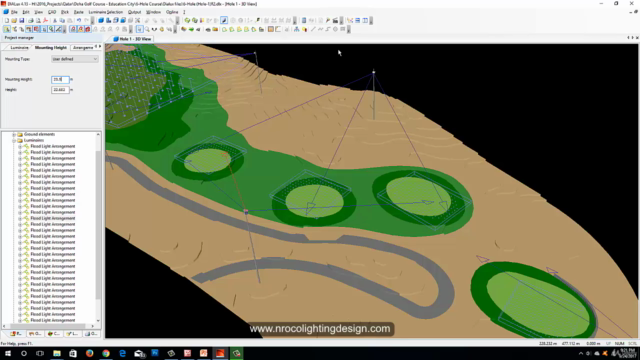Viewport: 640px width, 360px height.
Task: Open the View menu
Action: point(38,12)
